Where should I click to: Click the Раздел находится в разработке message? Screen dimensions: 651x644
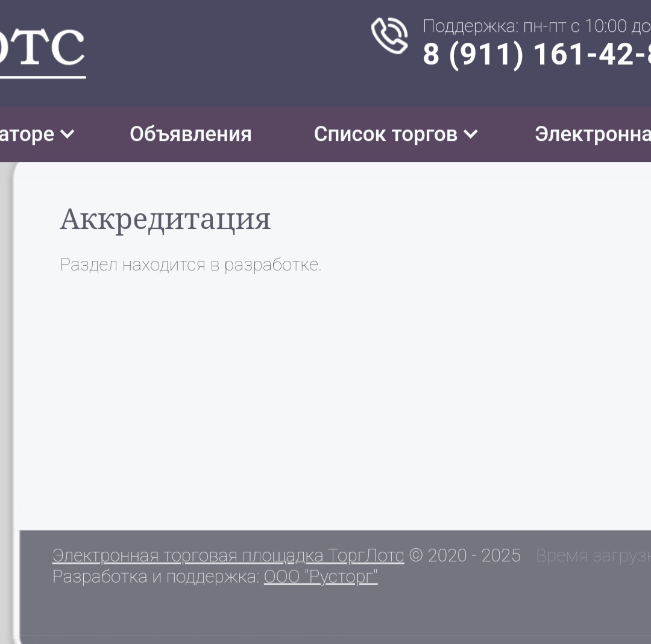point(190,264)
